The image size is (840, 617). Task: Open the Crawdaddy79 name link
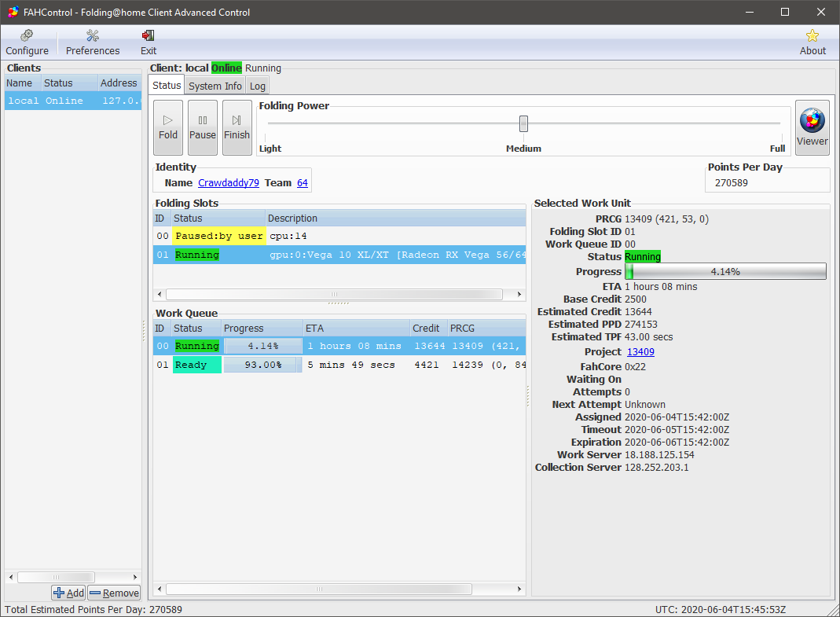coord(228,183)
